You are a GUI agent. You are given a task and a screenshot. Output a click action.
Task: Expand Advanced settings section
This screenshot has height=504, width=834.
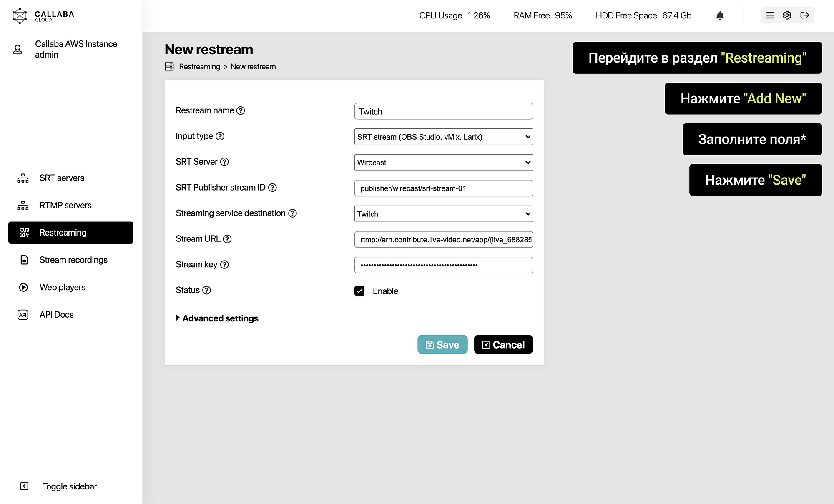pyautogui.click(x=217, y=318)
